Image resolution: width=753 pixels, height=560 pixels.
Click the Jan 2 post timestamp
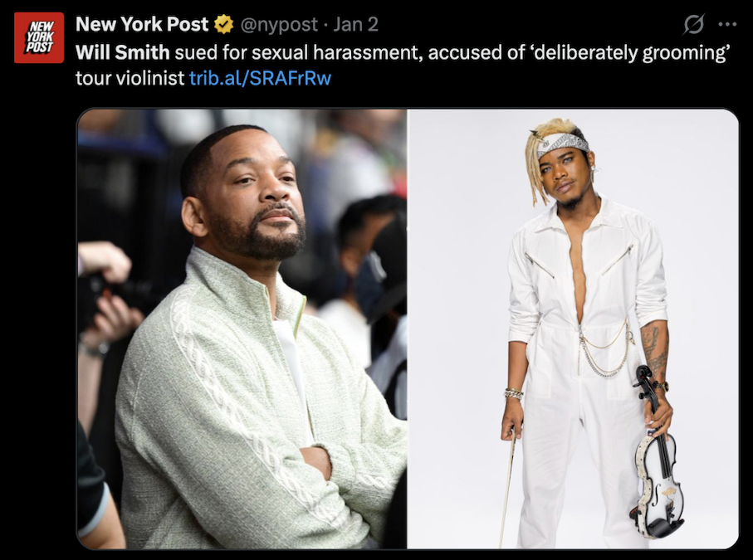pyautogui.click(x=356, y=24)
